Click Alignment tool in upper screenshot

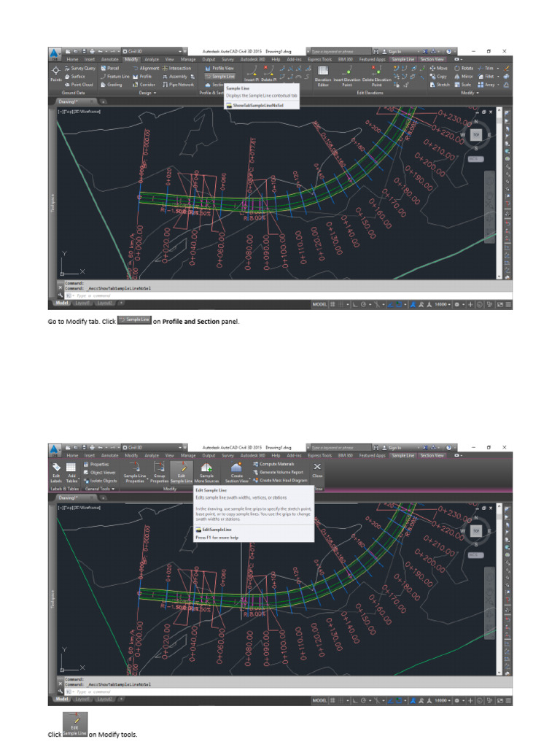coord(146,69)
